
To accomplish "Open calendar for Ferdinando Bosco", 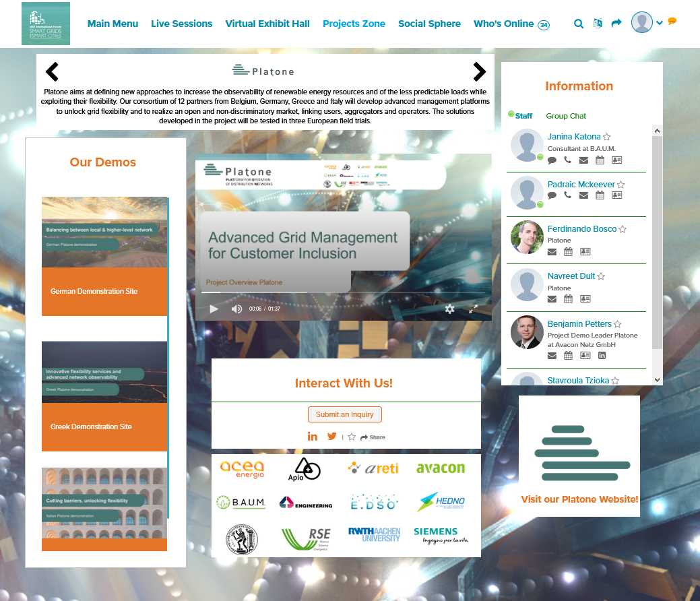I will pos(568,252).
